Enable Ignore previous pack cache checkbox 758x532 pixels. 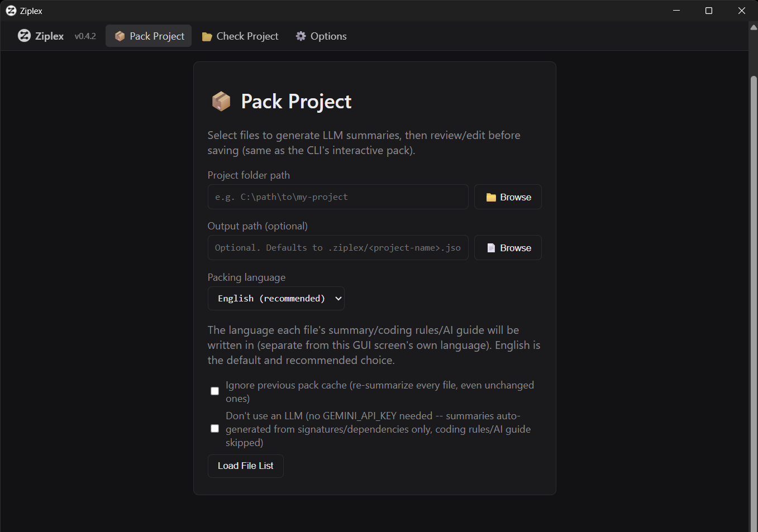tap(214, 391)
